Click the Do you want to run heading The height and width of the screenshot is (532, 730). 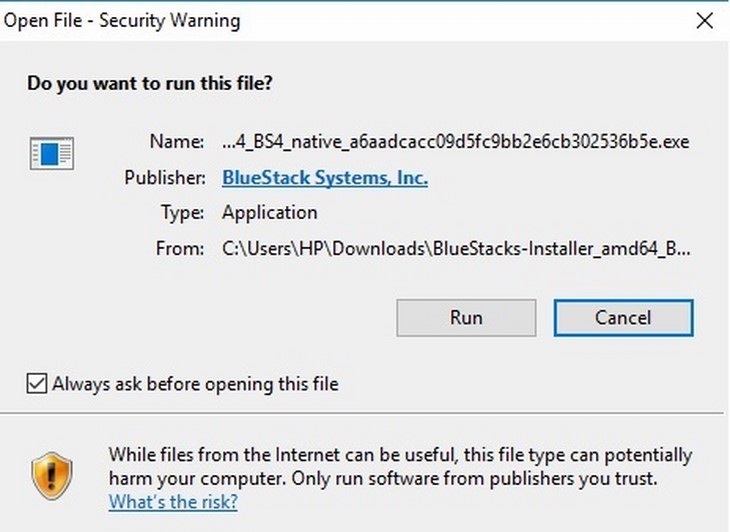[150, 83]
